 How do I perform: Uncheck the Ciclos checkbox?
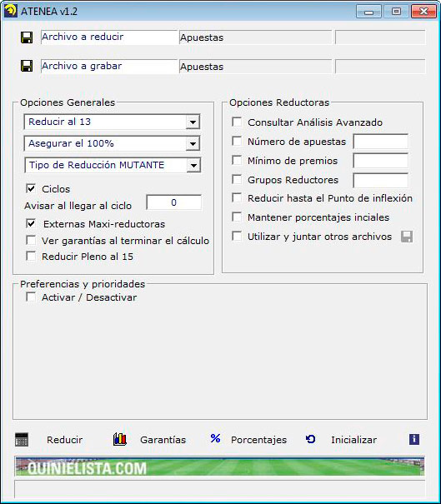(31, 188)
